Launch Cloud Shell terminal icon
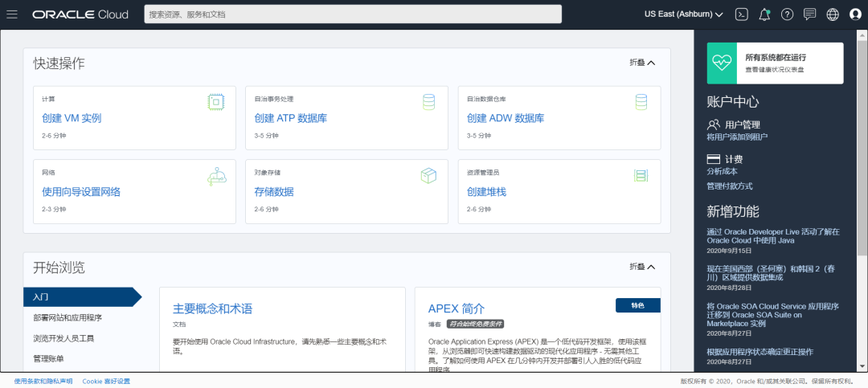Viewport: 868px width, 388px height. [x=741, y=15]
